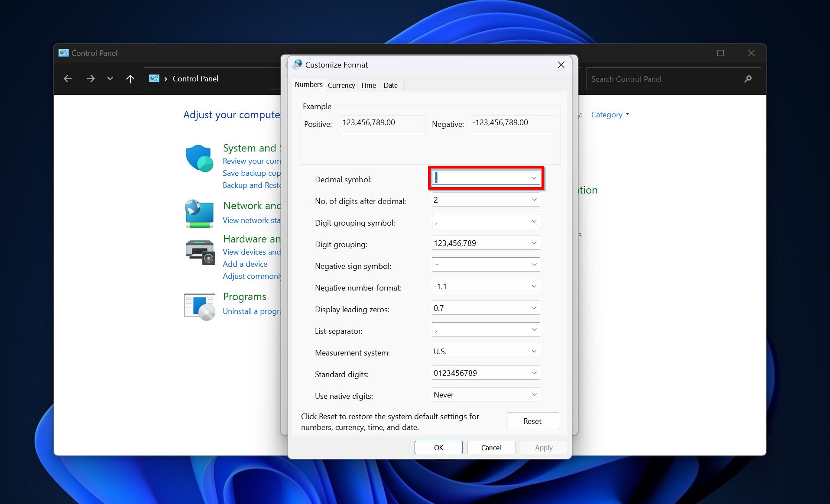The height and width of the screenshot is (504, 830).
Task: Expand the Measurement system dropdown
Action: pyautogui.click(x=534, y=351)
